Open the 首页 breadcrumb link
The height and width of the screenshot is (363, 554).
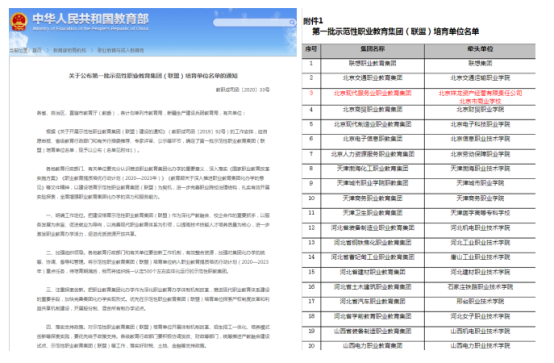coord(37,50)
